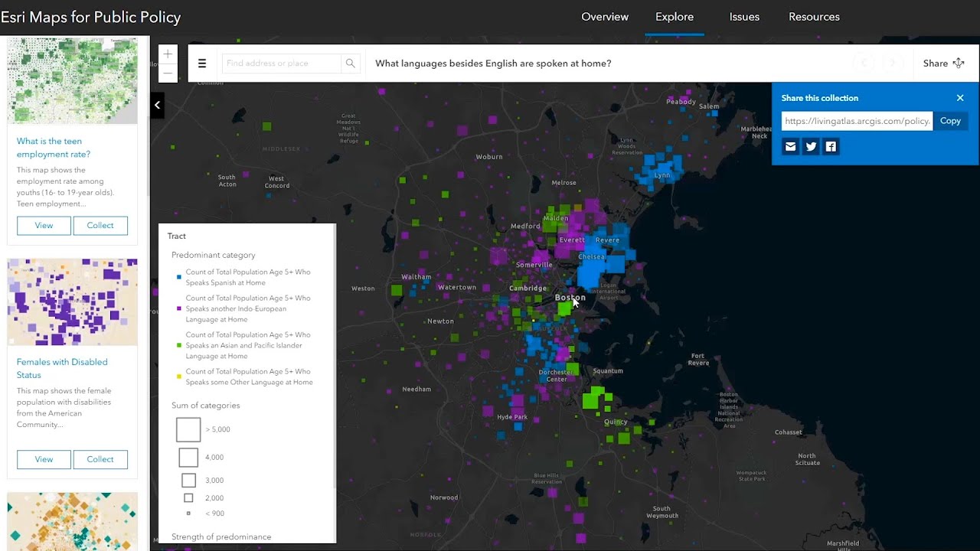Zoom in on the map

point(168,54)
